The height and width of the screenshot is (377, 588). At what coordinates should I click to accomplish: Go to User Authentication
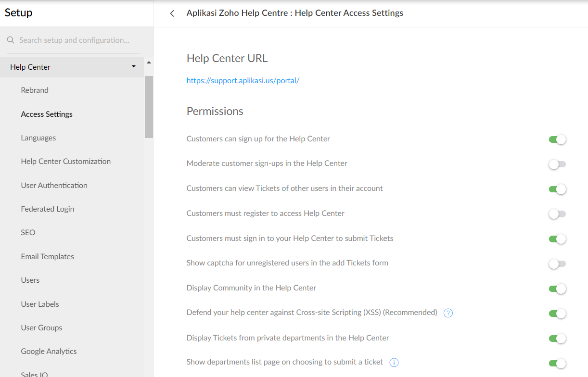[54, 185]
